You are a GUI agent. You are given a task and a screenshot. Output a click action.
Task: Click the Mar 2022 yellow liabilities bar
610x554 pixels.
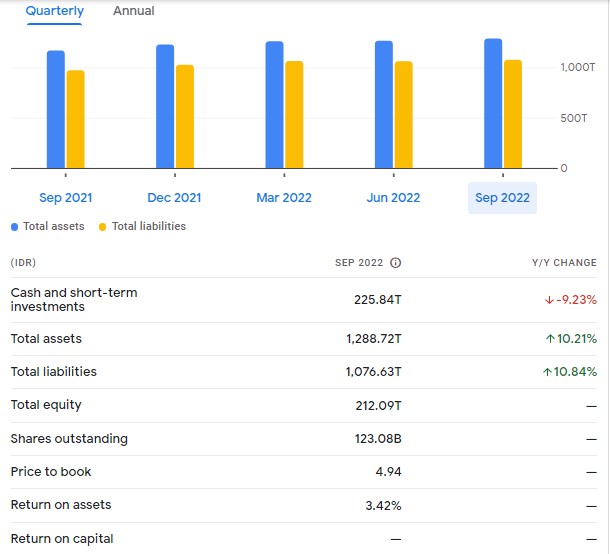point(294,114)
